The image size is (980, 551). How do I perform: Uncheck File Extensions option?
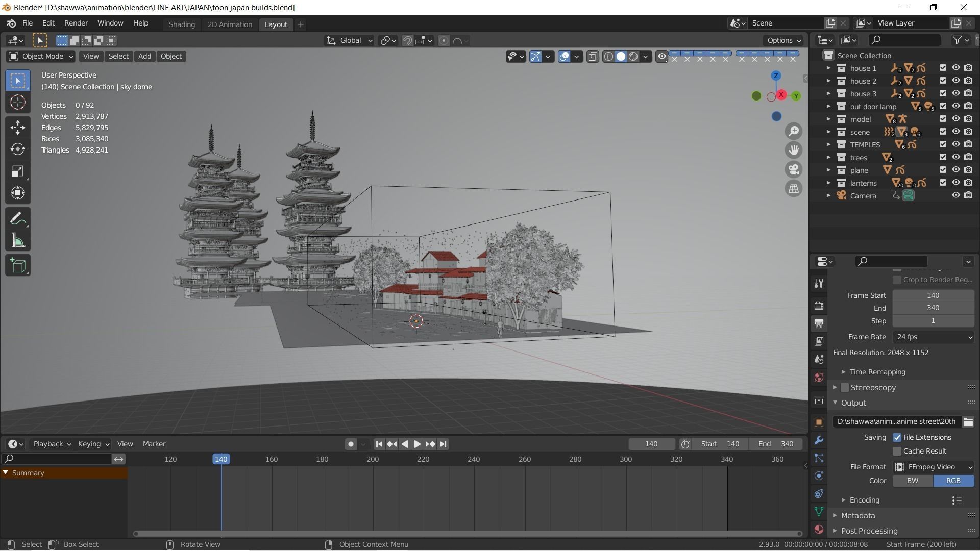897,437
